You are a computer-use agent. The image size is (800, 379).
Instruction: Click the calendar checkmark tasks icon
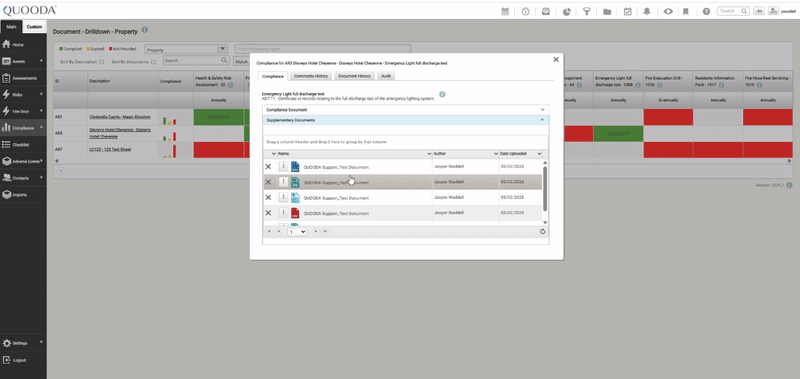click(x=628, y=11)
